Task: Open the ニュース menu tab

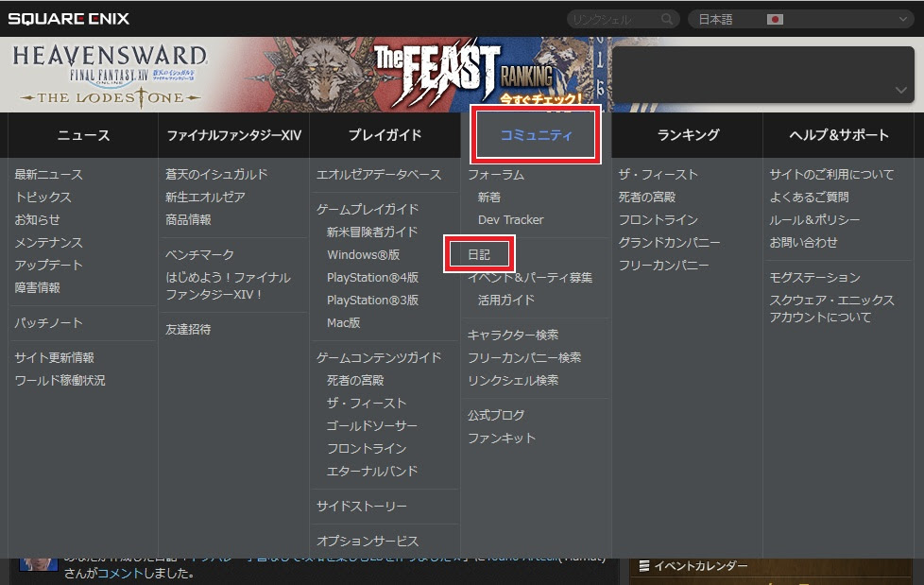Action: (x=83, y=135)
